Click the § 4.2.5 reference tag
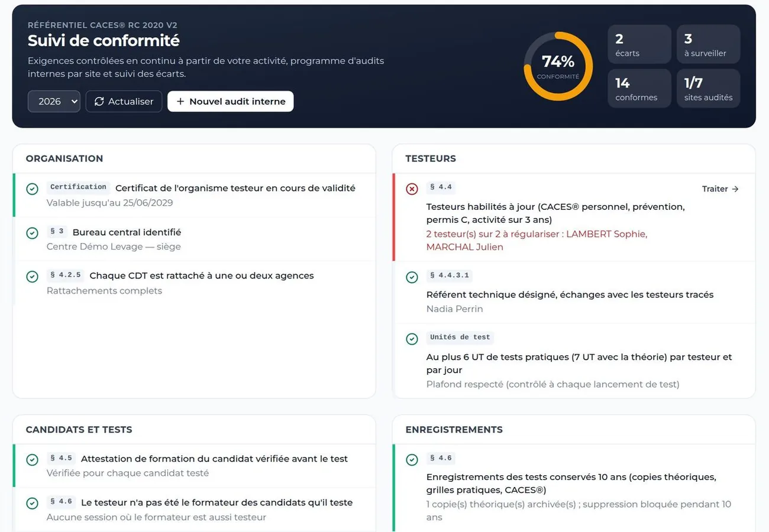The width and height of the screenshot is (769, 532). tap(65, 275)
